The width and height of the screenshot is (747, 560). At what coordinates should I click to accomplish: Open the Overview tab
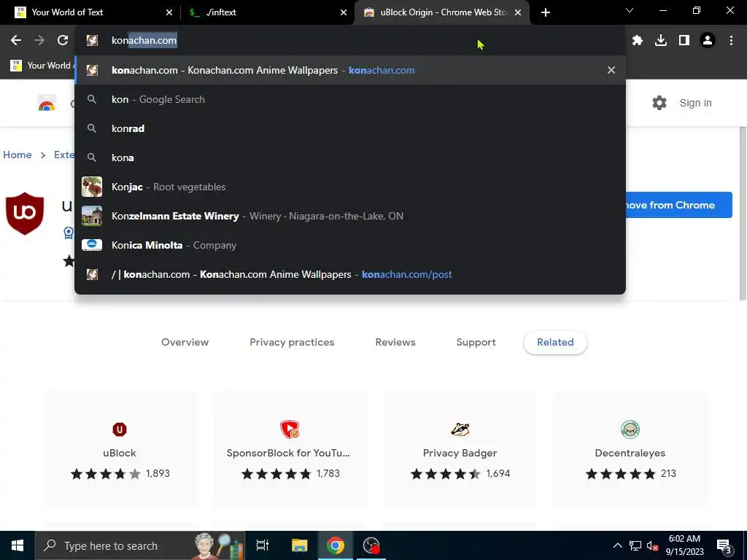(x=185, y=343)
